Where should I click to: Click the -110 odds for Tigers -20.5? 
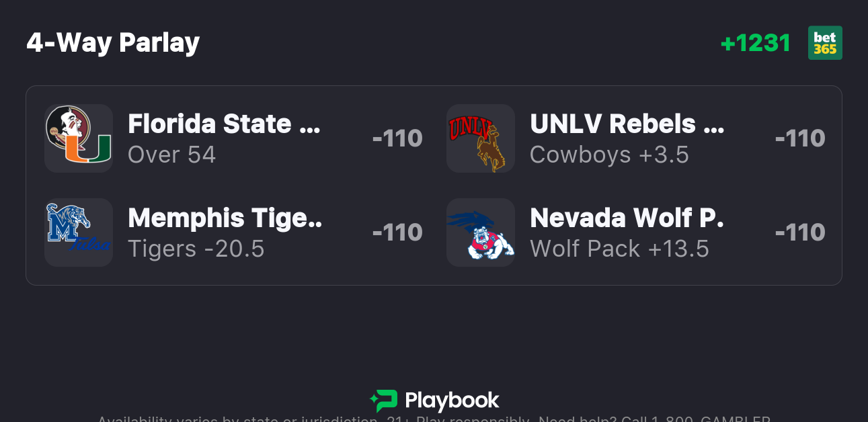(397, 233)
